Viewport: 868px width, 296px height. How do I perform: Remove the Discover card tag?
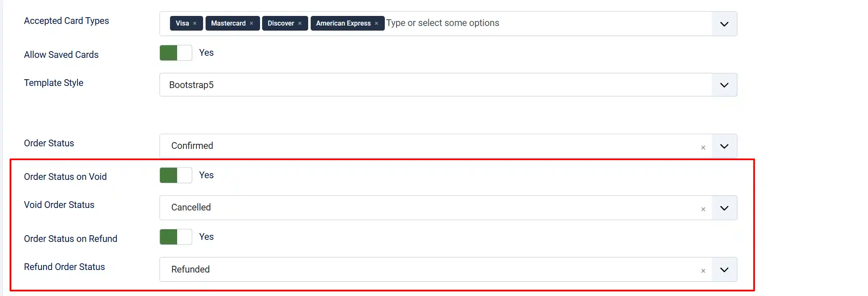[x=300, y=23]
